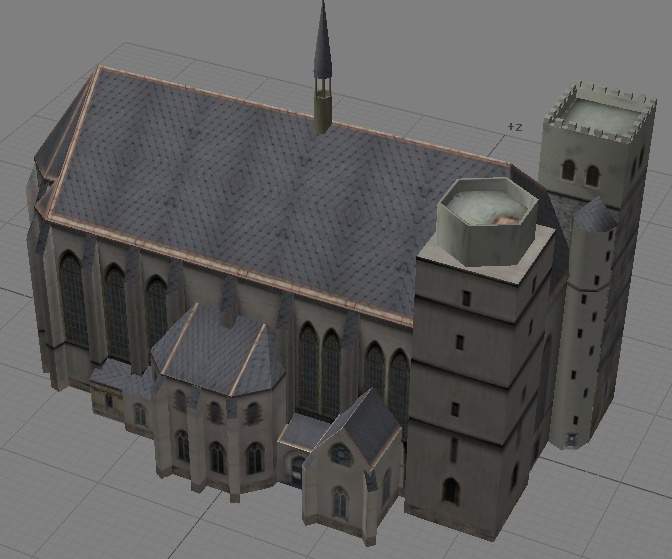The width and height of the screenshot is (672, 559).
Task: Click the polygonal side chapel roof
Action: (217, 348)
